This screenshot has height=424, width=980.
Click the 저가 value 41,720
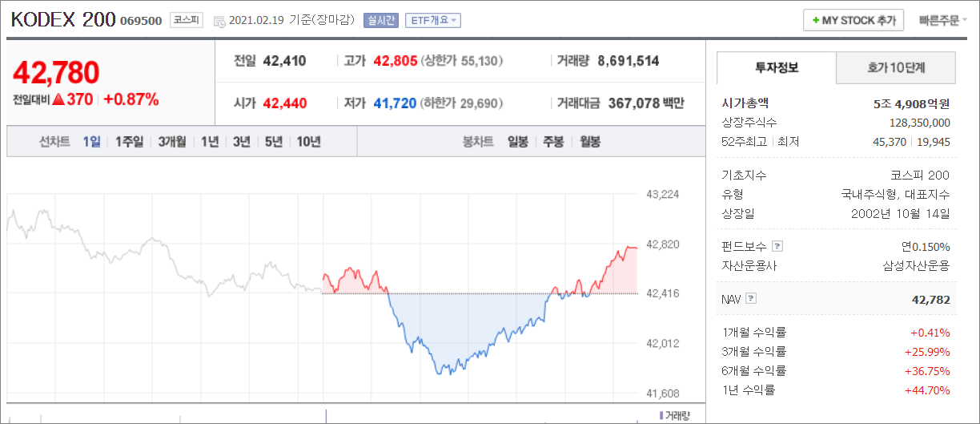395,103
